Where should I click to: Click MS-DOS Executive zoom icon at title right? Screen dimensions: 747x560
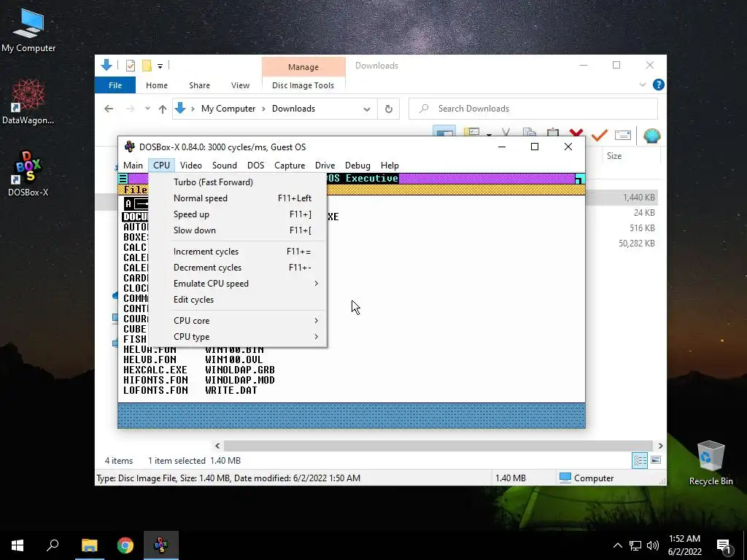click(x=580, y=179)
